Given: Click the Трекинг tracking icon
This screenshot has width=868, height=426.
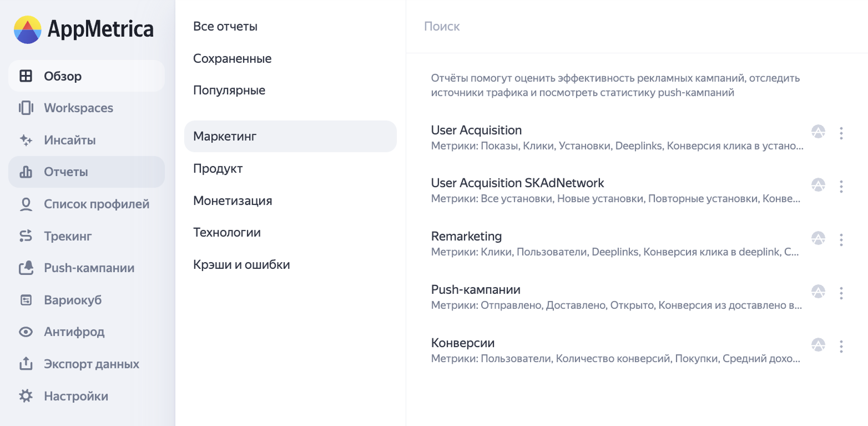Looking at the screenshot, I should (x=26, y=236).
